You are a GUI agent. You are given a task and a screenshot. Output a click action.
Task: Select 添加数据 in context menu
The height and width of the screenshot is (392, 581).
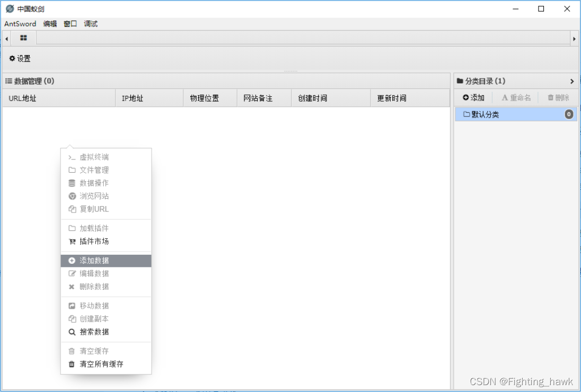(x=106, y=261)
